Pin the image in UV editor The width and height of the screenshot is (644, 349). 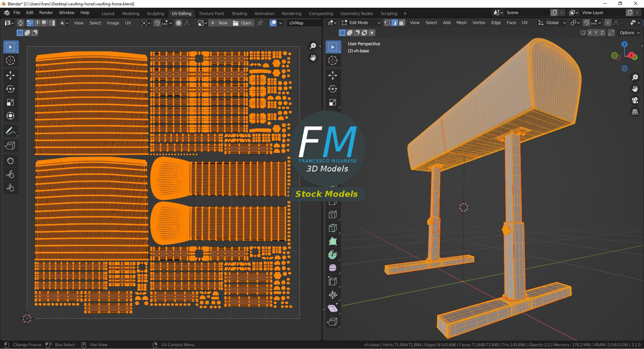(x=260, y=23)
